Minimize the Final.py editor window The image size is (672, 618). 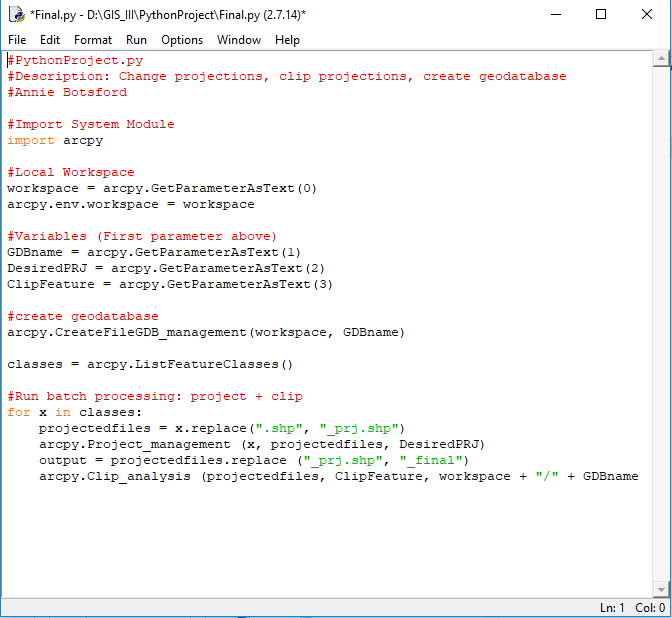pyautogui.click(x=555, y=14)
